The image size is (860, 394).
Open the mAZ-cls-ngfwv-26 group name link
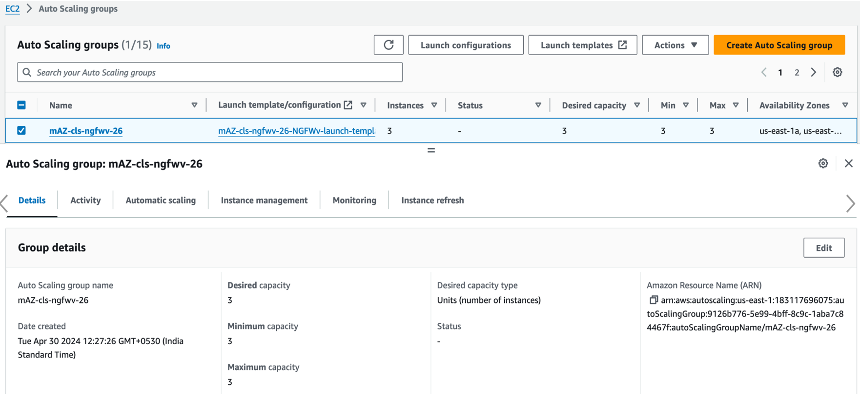coord(86,131)
